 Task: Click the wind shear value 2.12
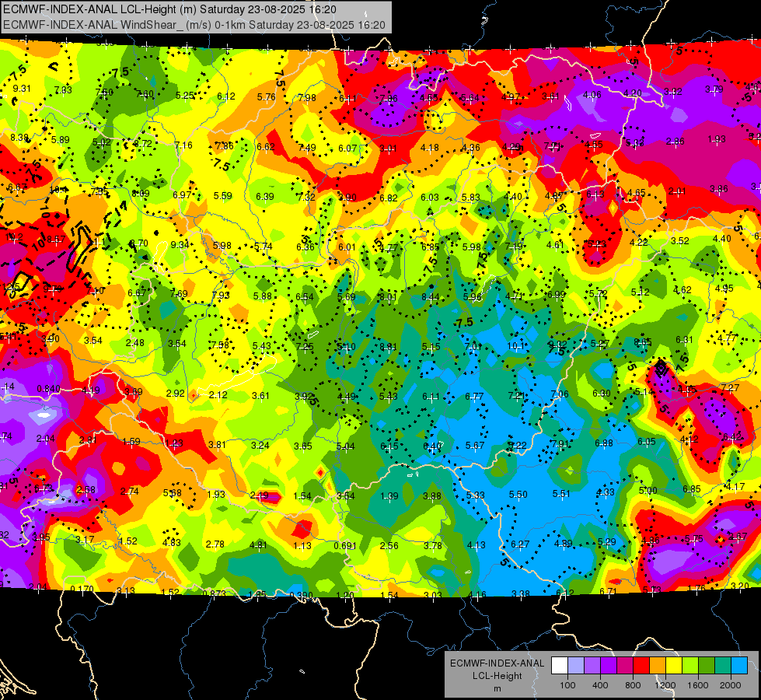click(218, 395)
